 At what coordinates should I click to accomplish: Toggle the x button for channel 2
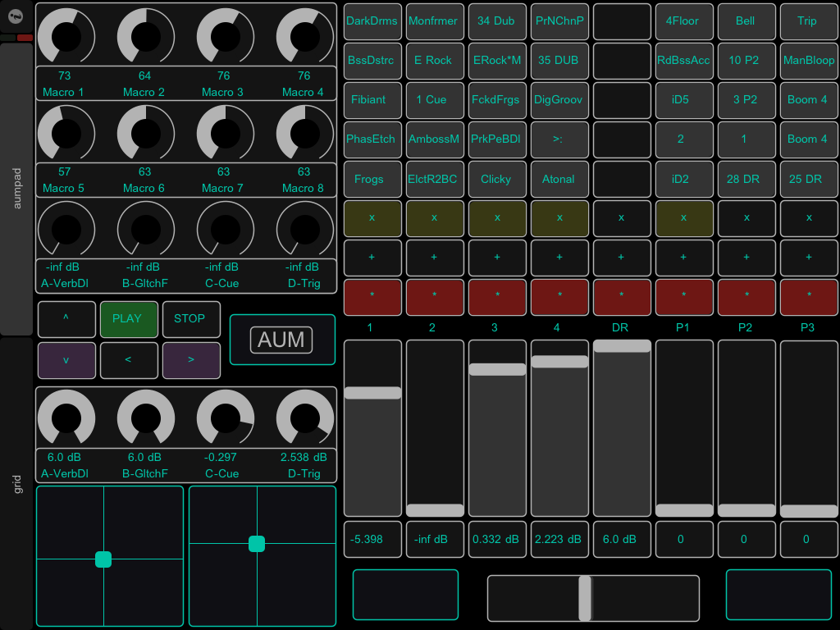pyautogui.click(x=435, y=218)
